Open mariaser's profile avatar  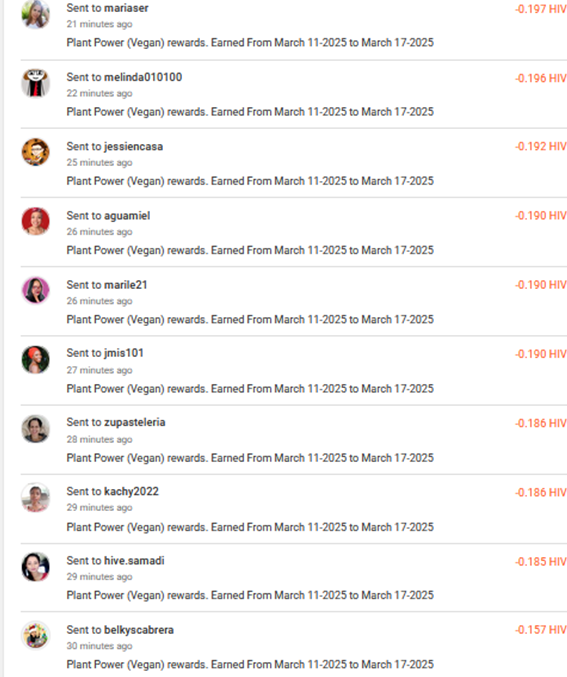[x=35, y=14]
